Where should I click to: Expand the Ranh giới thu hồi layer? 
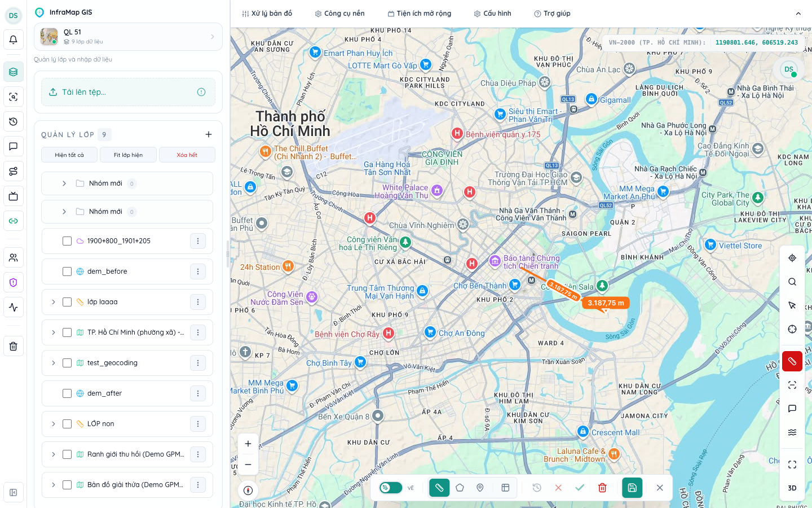[x=54, y=454]
